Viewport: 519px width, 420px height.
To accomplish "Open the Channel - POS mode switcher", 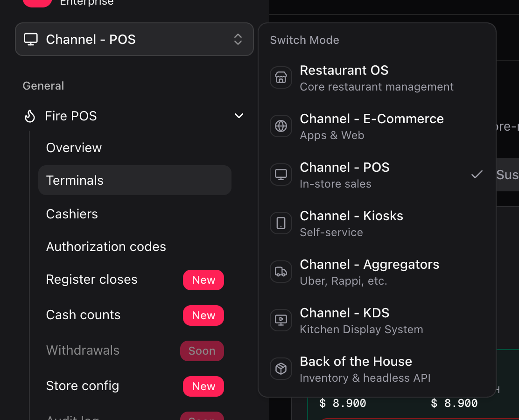I will point(134,39).
